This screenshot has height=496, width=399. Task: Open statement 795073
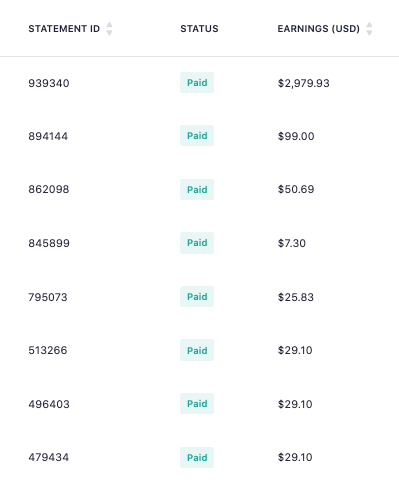[48, 297]
